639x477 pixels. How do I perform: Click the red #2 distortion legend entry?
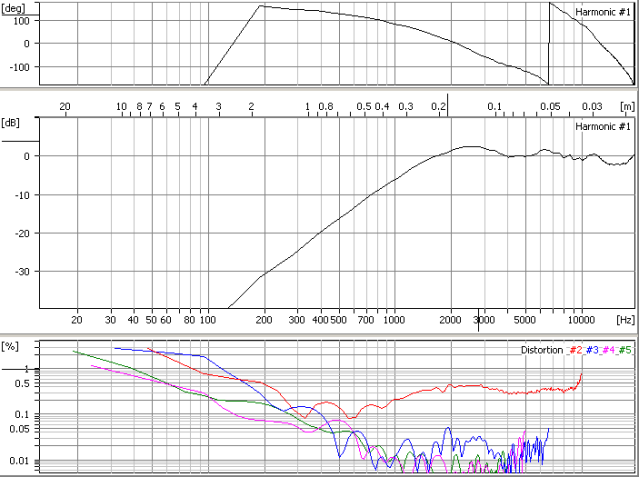(x=576, y=350)
